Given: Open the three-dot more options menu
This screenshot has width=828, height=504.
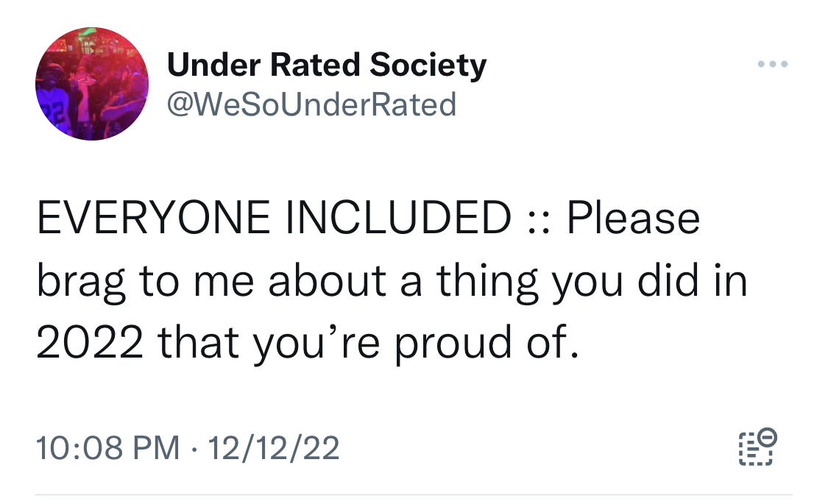Looking at the screenshot, I should [x=773, y=64].
